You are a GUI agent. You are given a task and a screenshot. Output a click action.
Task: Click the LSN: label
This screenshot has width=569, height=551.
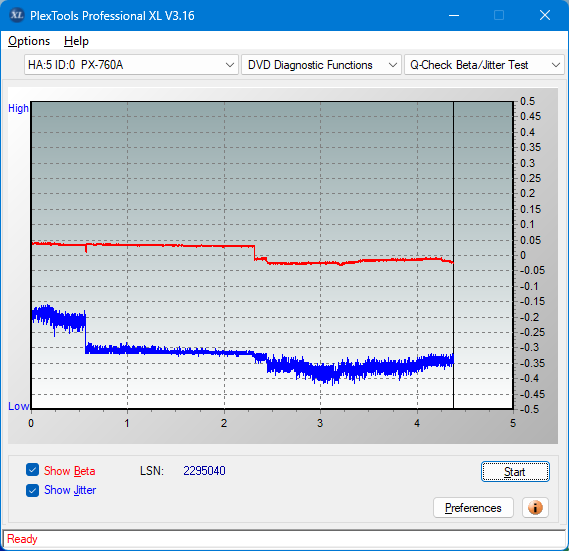[x=152, y=471]
